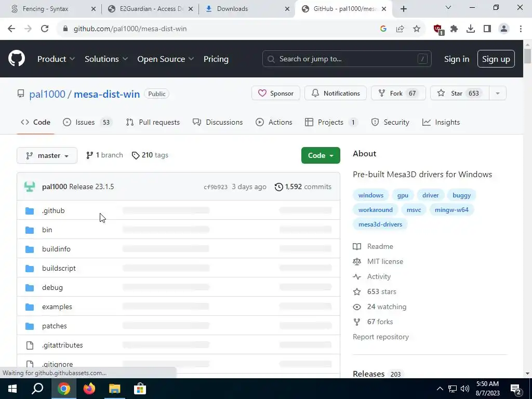
Task: Open the Chrome three-dot menu
Action: point(521,29)
